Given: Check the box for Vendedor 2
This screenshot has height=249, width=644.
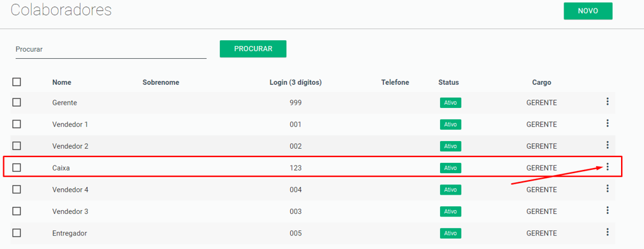Looking at the screenshot, I should coord(17,146).
